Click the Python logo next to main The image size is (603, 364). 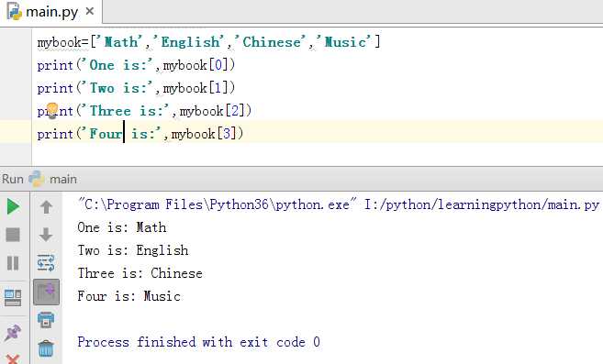pos(37,179)
